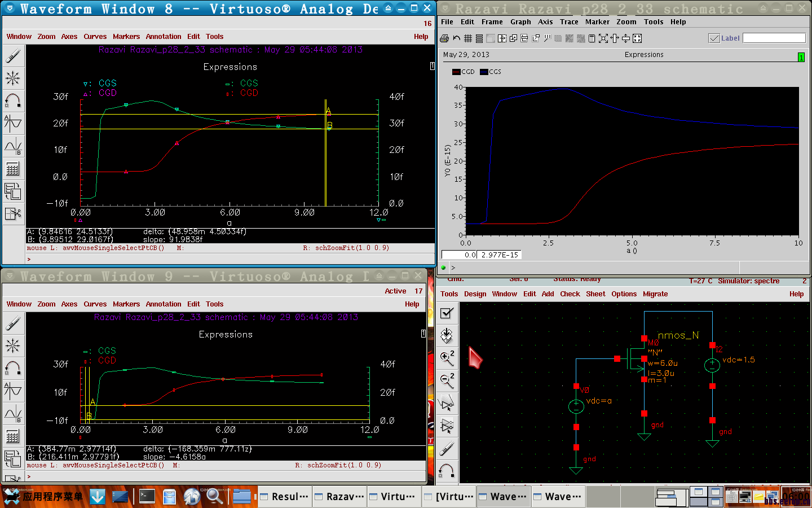Click the print icon in results toolbar
Screen dimensions: 812x508
tap(444, 38)
